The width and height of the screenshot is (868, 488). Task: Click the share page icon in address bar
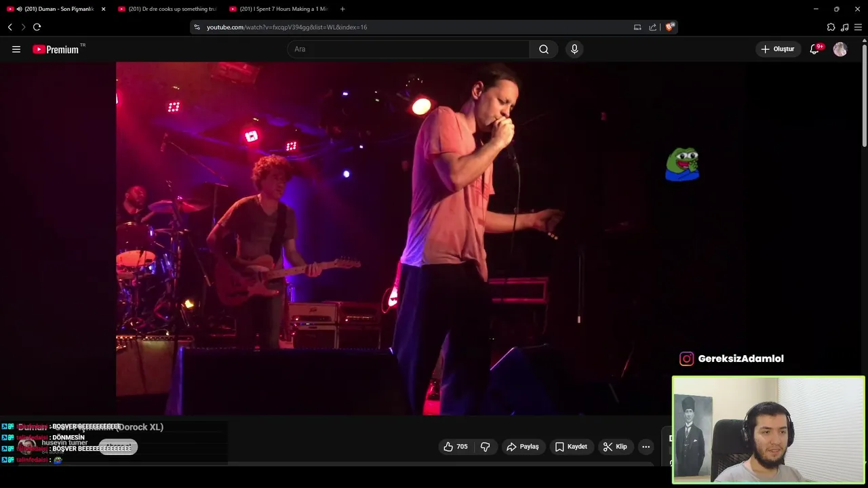click(x=653, y=27)
